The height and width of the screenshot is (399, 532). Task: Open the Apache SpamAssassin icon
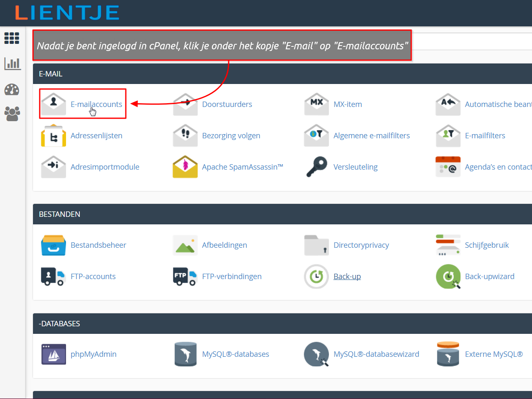point(185,167)
